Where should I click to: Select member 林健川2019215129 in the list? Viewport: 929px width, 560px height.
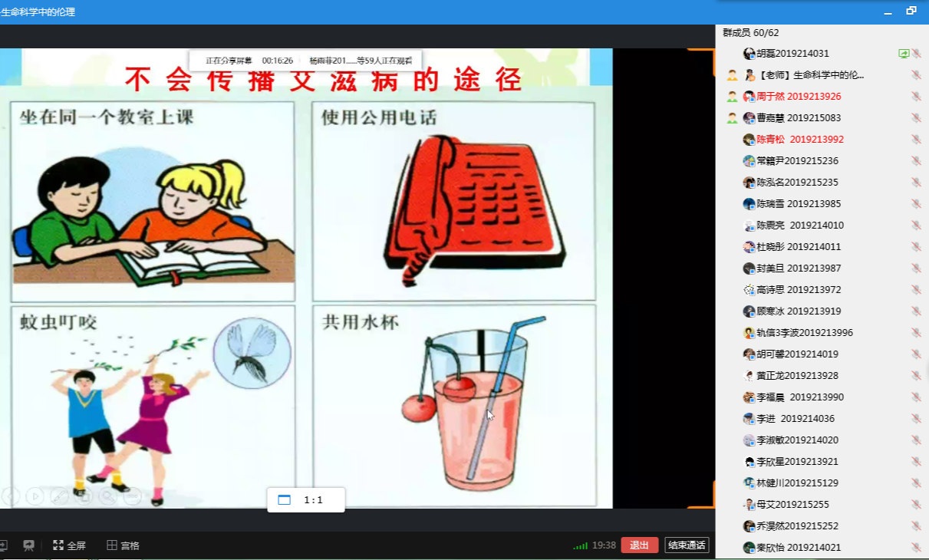[x=797, y=483]
